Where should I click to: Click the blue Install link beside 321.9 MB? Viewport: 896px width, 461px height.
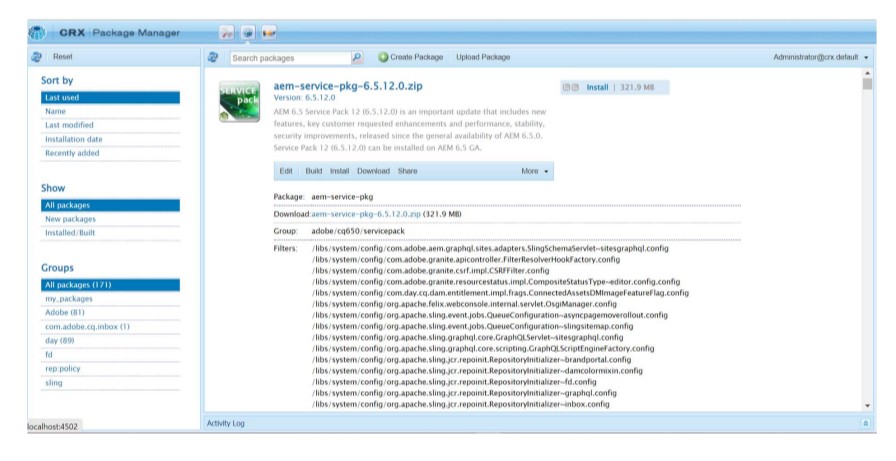pos(597,87)
